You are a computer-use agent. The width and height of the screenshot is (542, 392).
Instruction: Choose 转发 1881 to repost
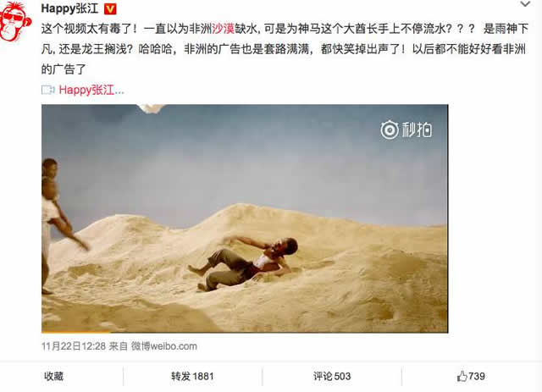192,376
